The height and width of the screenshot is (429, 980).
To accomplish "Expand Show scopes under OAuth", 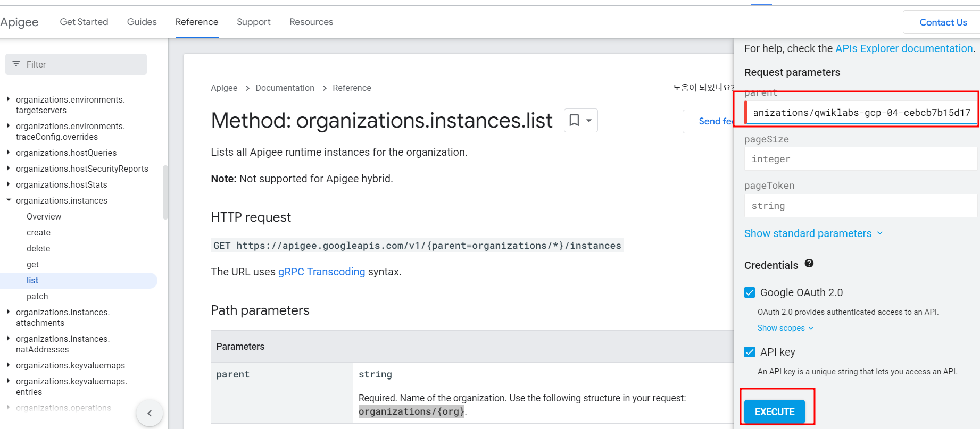I will 785,328.
